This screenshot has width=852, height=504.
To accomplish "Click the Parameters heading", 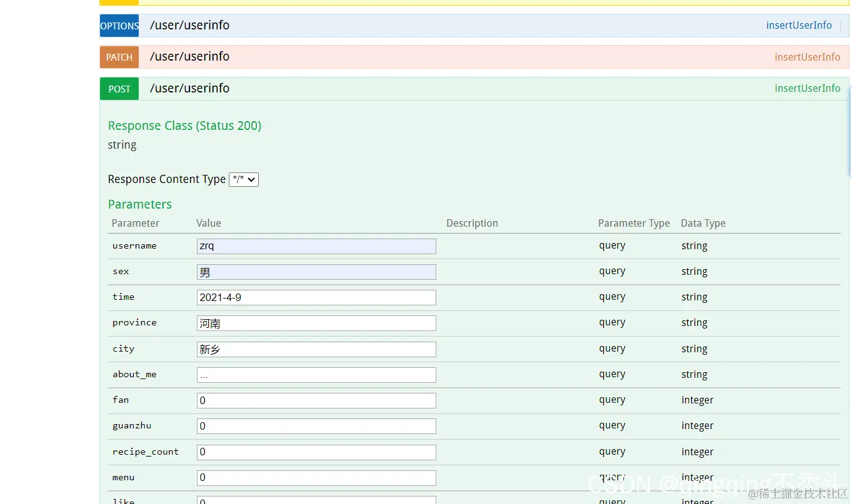I will (139, 204).
